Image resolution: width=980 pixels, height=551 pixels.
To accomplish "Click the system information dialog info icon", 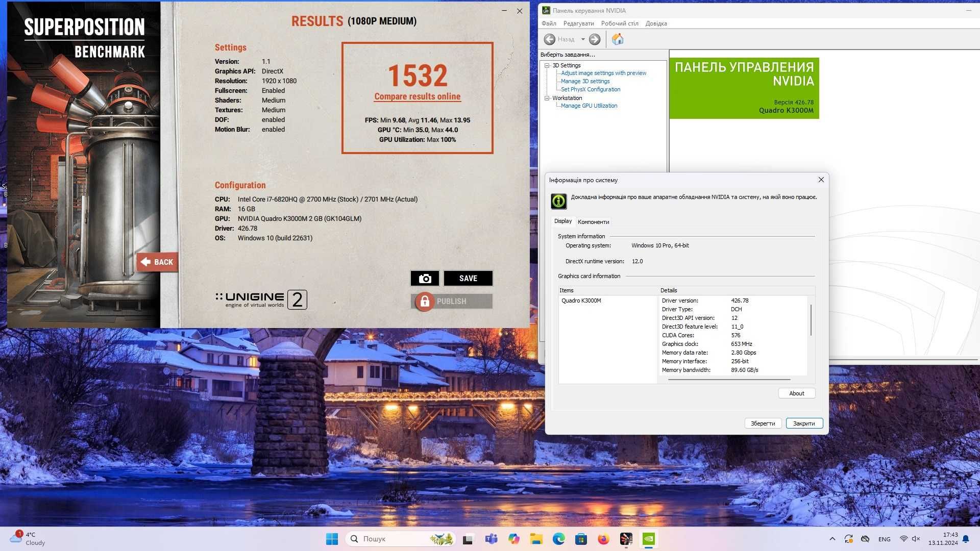I will (558, 201).
